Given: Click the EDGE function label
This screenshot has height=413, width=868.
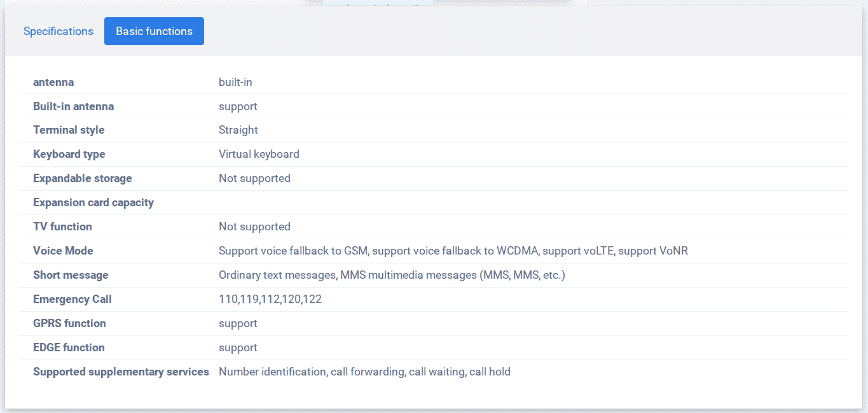Looking at the screenshot, I should [69, 347].
